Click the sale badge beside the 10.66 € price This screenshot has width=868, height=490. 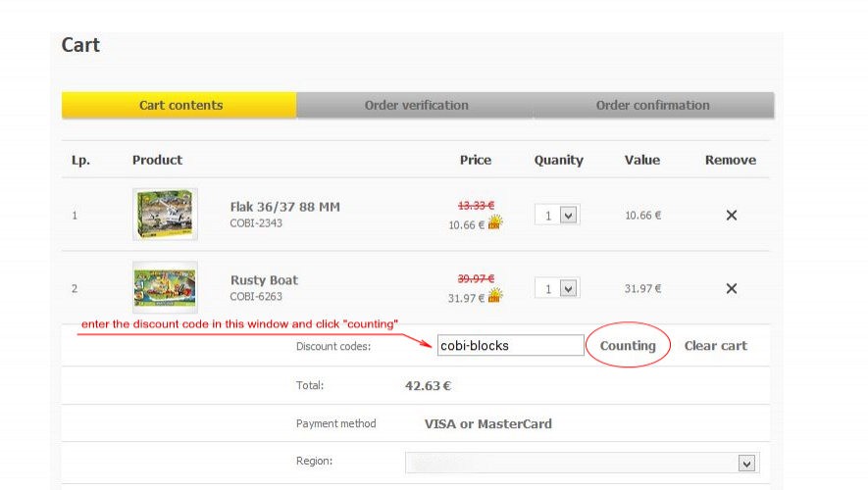tap(495, 223)
